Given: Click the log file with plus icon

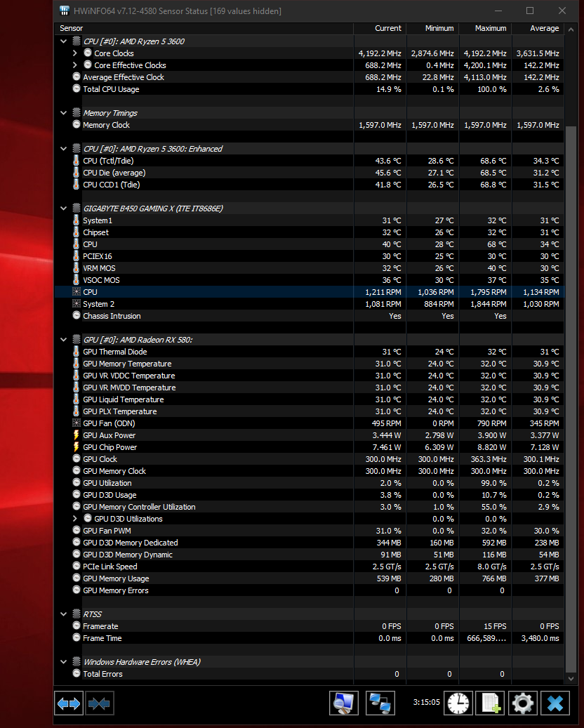Looking at the screenshot, I should 491,703.
